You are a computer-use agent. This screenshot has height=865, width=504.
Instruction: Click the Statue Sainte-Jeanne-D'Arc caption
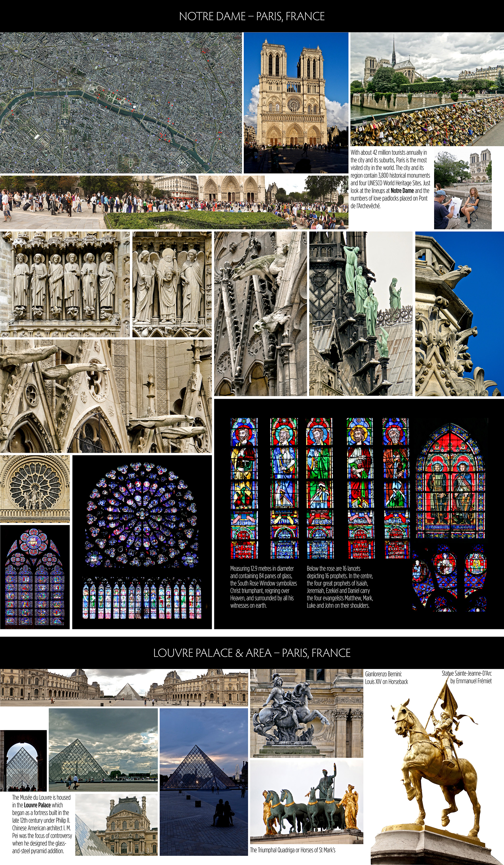tap(467, 677)
